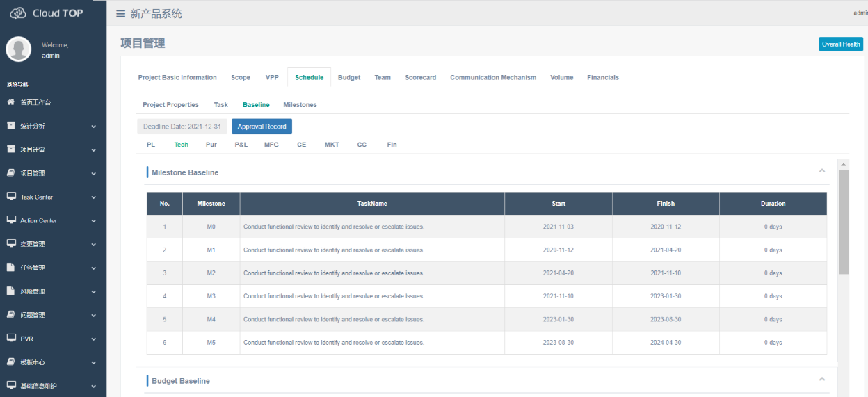Select the PL department tab
This screenshot has width=868, height=397.
point(151,145)
